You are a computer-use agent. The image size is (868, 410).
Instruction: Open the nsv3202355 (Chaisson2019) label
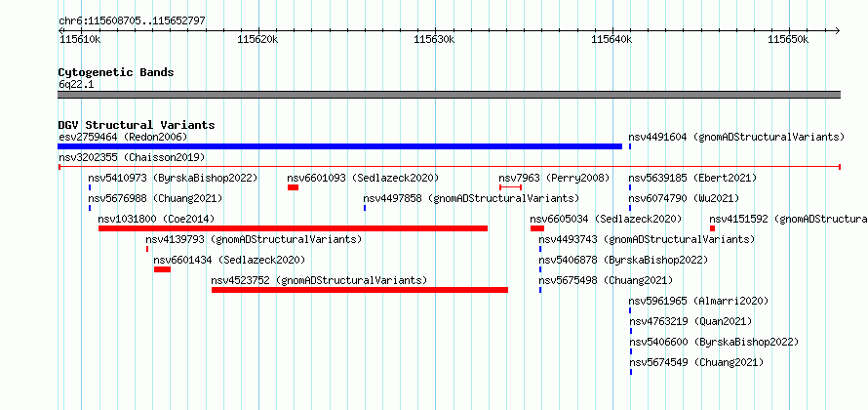point(132,157)
